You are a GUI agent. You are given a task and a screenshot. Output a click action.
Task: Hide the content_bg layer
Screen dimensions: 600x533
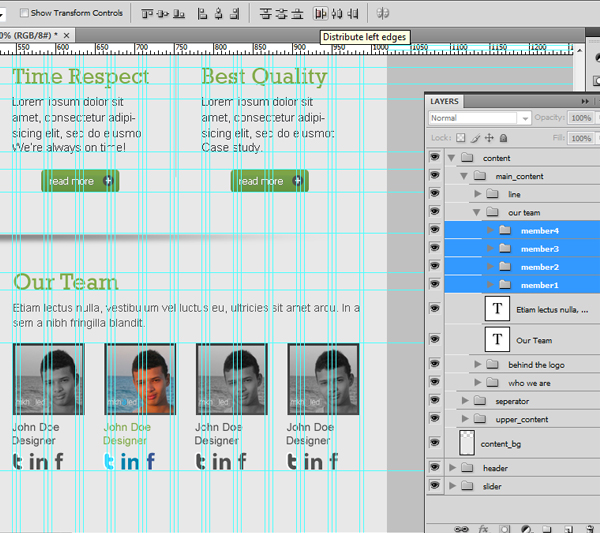(434, 443)
